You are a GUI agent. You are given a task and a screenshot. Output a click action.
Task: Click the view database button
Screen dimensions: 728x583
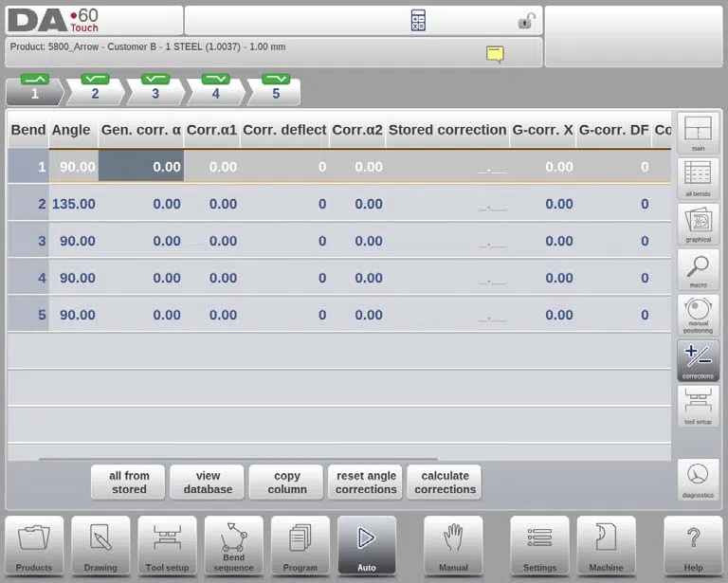[x=207, y=483]
